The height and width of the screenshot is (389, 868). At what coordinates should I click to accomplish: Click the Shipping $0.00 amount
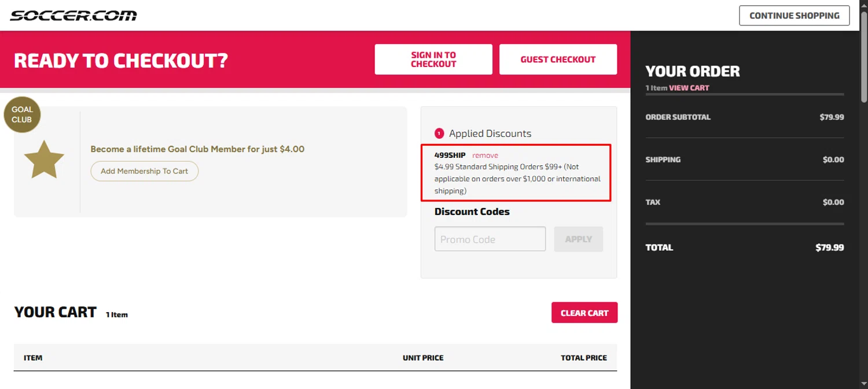tap(833, 160)
